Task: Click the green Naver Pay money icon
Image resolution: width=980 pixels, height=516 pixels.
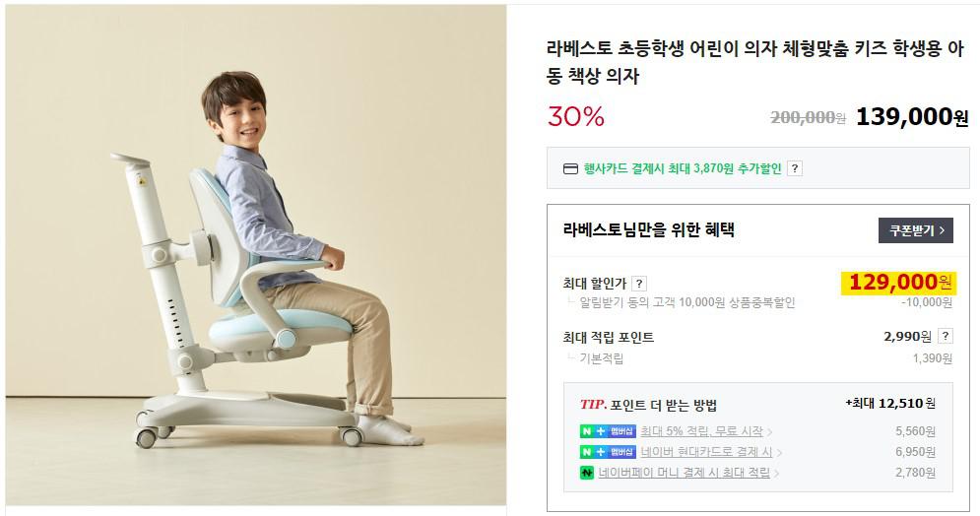Action: pos(586,473)
